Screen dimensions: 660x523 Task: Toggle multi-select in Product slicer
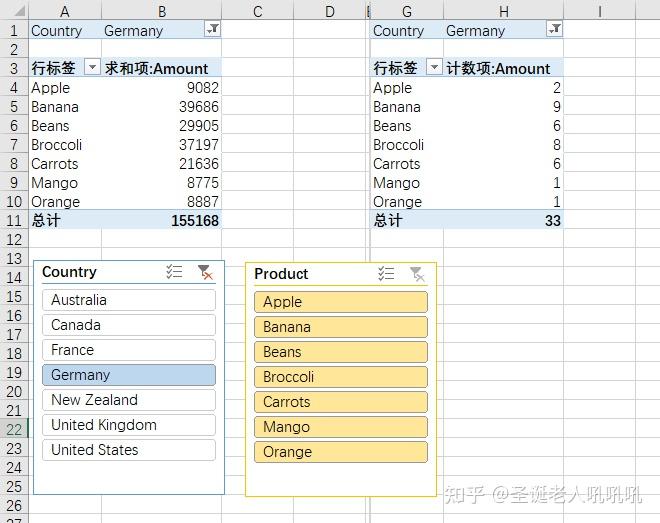pyautogui.click(x=387, y=274)
